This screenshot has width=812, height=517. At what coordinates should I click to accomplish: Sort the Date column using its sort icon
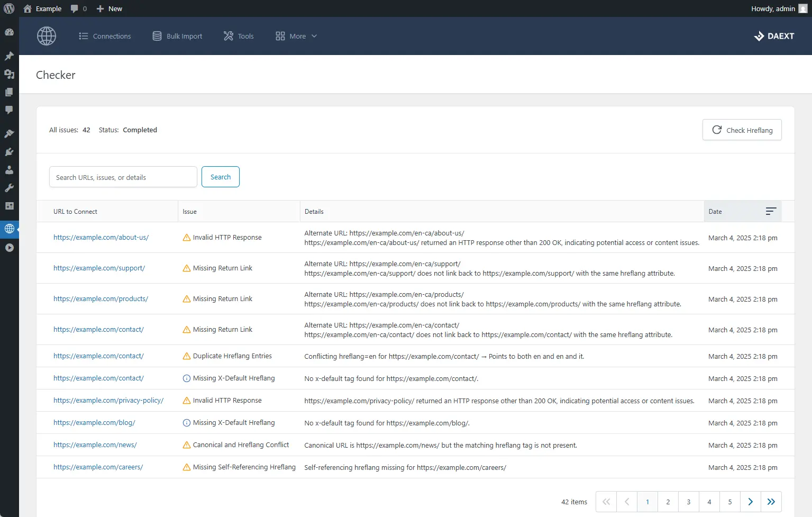[x=771, y=211]
